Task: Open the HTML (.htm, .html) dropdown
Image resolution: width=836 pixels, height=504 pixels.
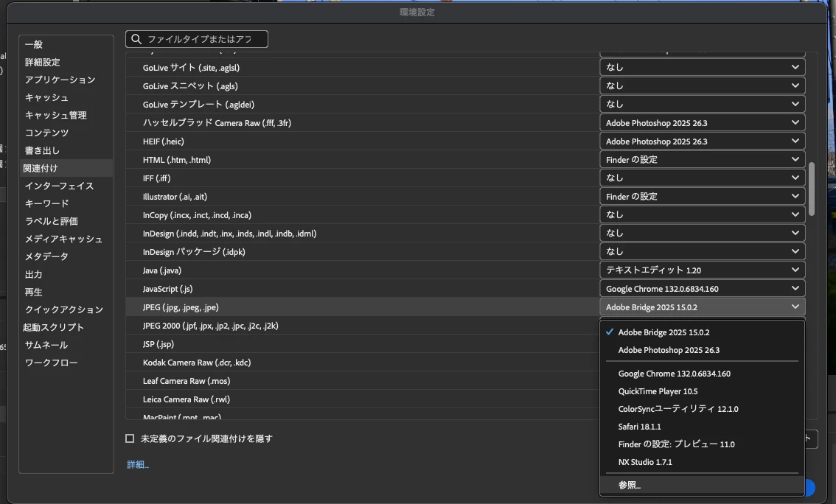Action: coord(702,159)
